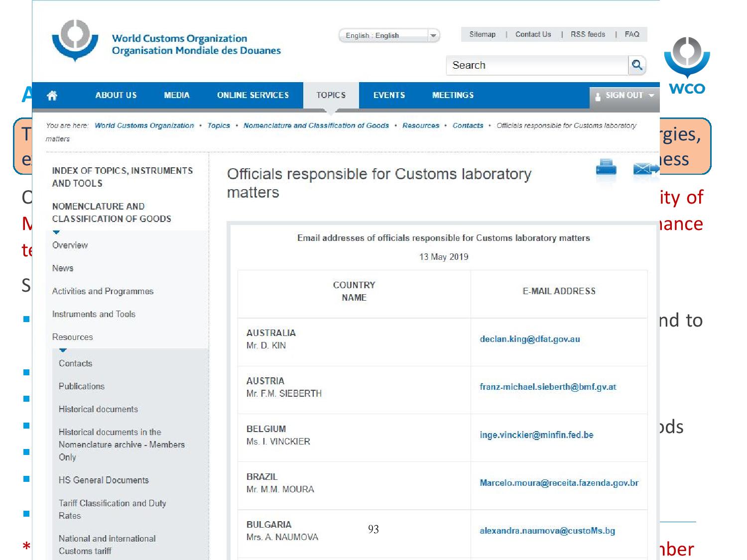Viewport: 747px width, 560px height.
Task: Expand the Sign Out dropdown arrow
Action: click(x=651, y=95)
